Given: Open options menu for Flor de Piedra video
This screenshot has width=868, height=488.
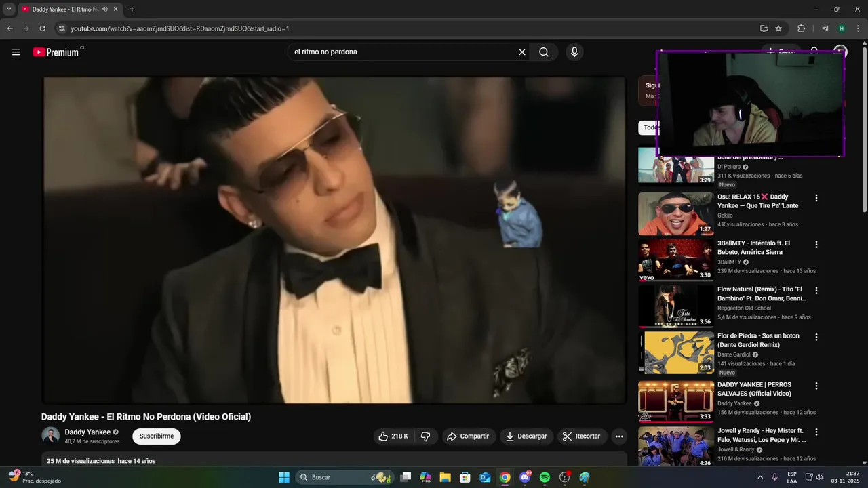Looking at the screenshot, I should 816,337.
